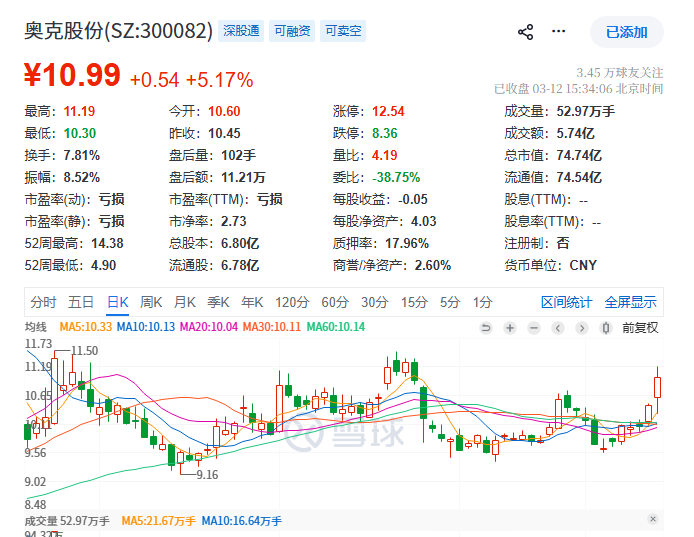
Task: Switch to the 60分 chart tab
Action: click(335, 302)
